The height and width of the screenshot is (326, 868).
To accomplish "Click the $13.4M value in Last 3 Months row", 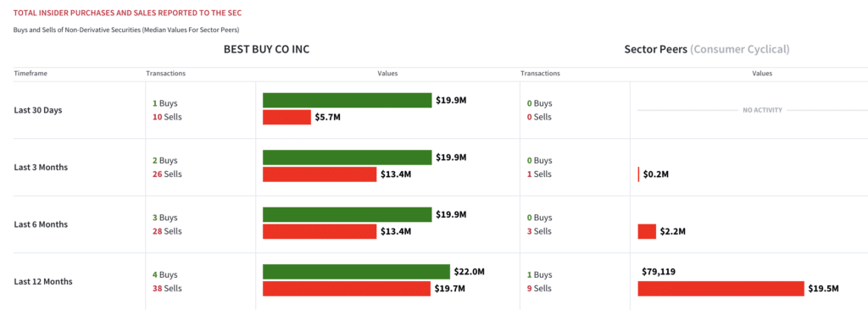I will 396,174.
